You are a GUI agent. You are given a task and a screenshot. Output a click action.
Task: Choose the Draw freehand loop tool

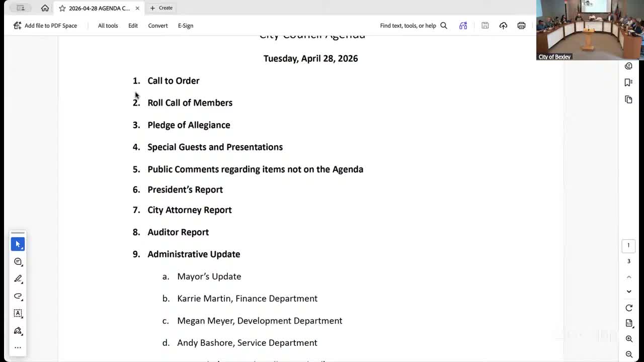point(18,296)
